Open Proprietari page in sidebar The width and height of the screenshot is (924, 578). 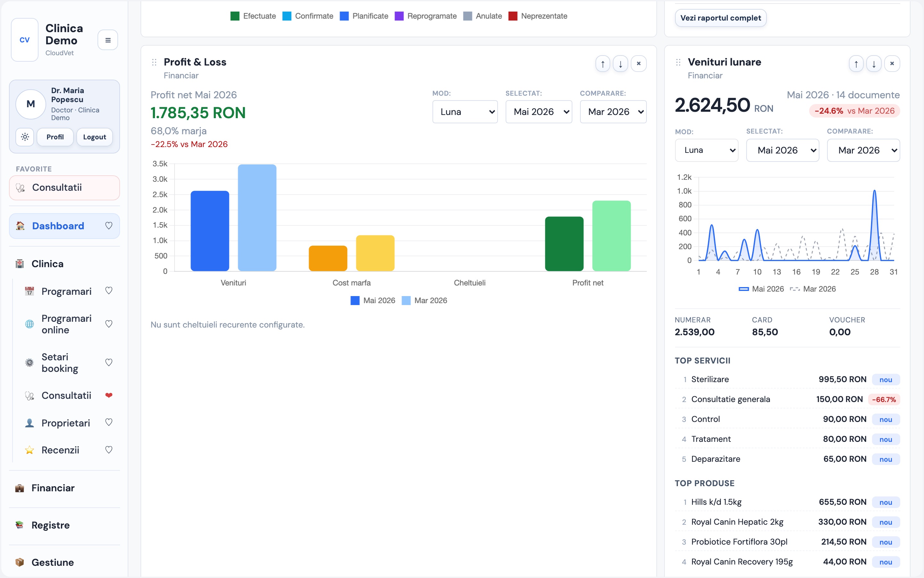tap(66, 423)
